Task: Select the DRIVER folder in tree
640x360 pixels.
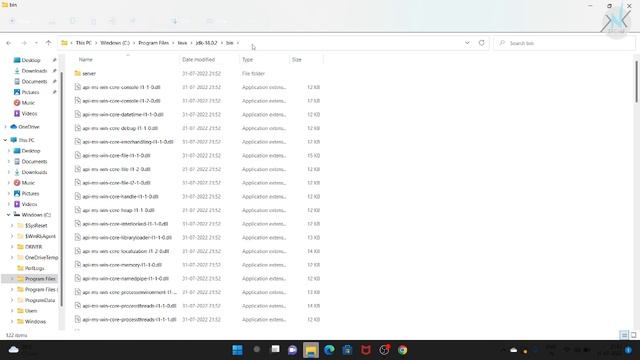Action: (x=33, y=247)
